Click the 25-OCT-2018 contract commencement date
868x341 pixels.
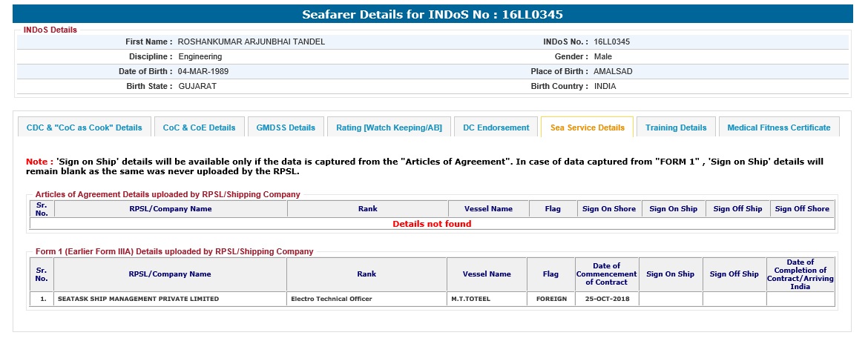tap(606, 299)
